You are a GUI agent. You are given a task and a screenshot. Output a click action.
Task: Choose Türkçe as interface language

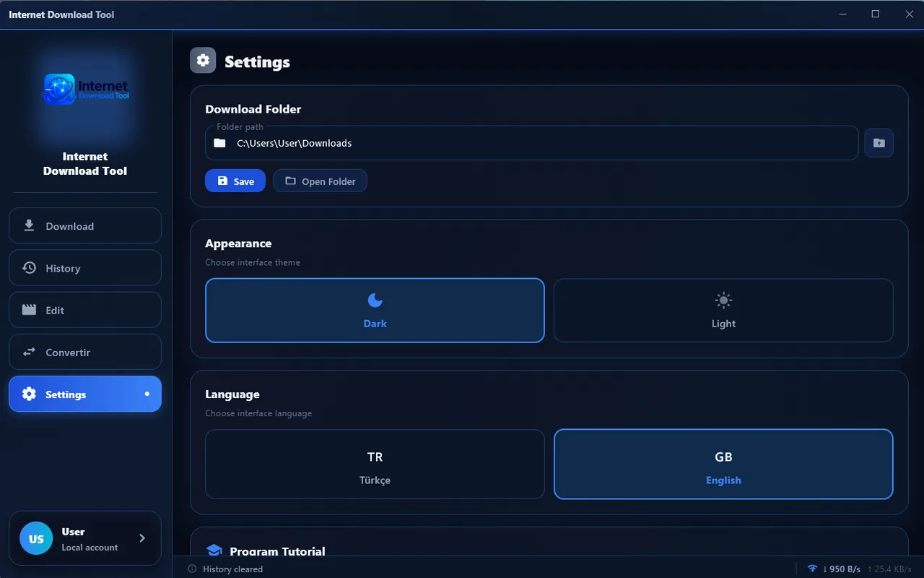(x=375, y=465)
